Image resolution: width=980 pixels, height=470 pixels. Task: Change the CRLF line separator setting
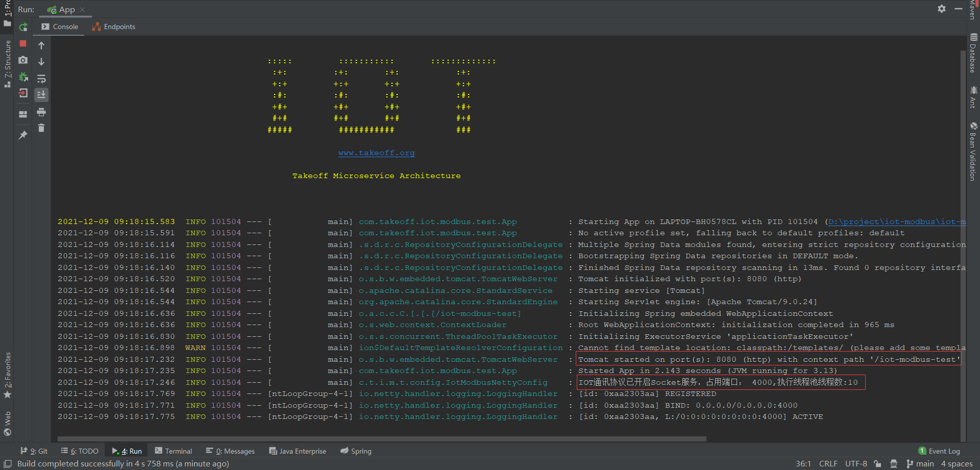coord(828,463)
